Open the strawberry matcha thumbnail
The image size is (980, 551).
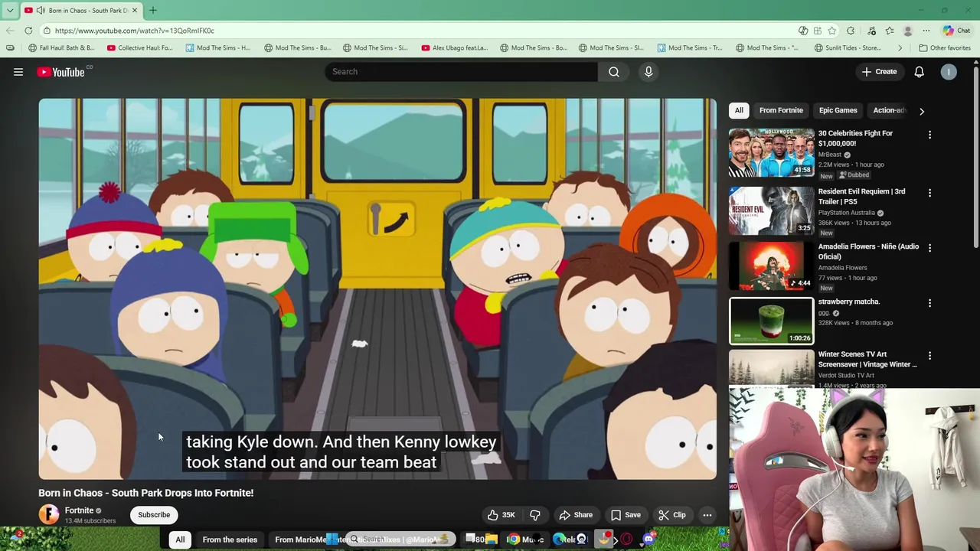pos(771,321)
